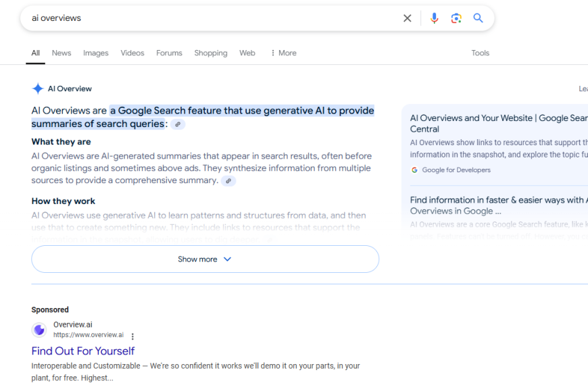Click the AI Overview sparkle icon

[38, 88]
